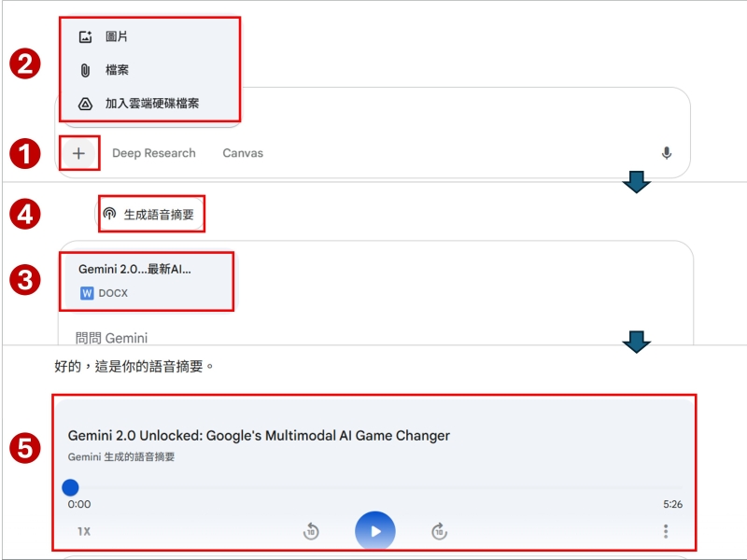Click the image icon beside 圖片
This screenshot has width=747, height=560.
pyautogui.click(x=85, y=36)
